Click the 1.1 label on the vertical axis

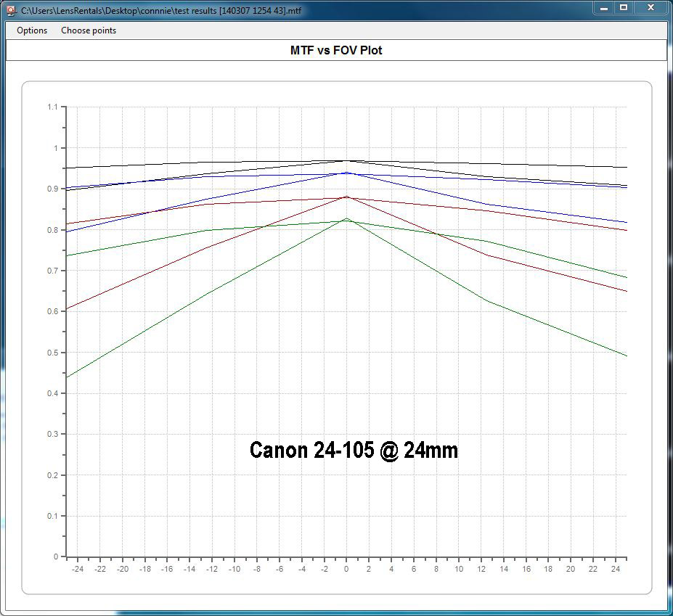tap(52, 107)
